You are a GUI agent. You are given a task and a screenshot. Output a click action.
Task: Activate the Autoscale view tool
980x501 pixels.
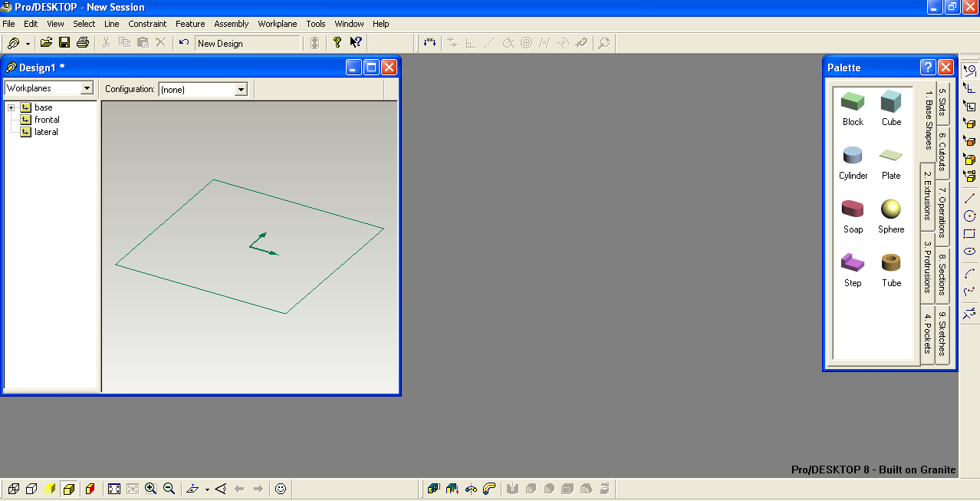click(x=113, y=489)
